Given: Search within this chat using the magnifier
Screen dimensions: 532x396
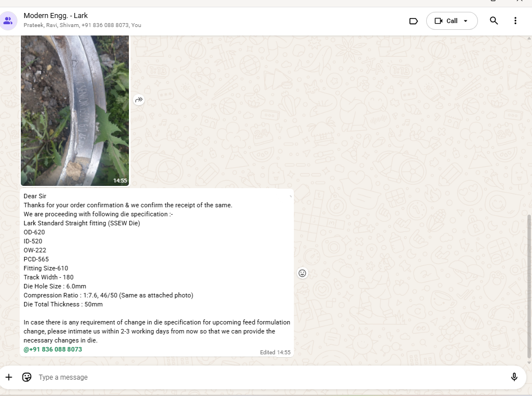Looking at the screenshot, I should point(494,21).
